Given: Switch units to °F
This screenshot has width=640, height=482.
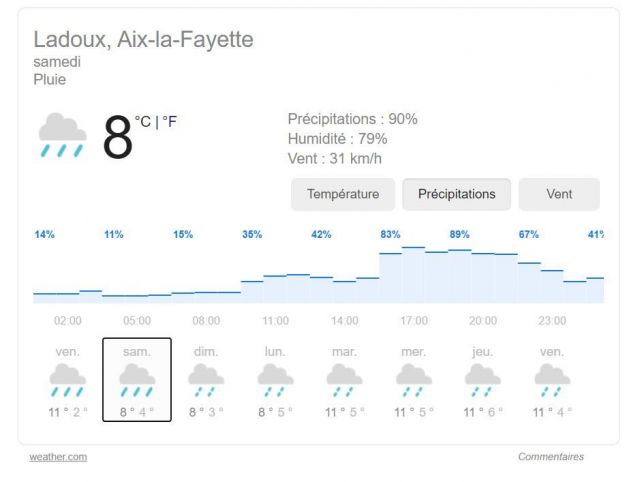Looking at the screenshot, I should (170, 122).
